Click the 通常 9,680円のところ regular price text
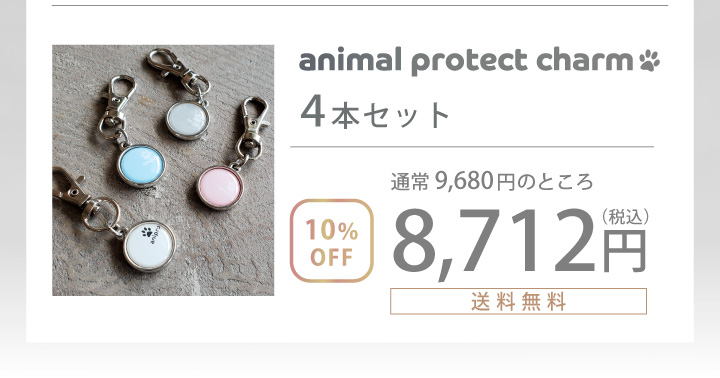This screenshot has height=378, width=720. click(x=492, y=181)
